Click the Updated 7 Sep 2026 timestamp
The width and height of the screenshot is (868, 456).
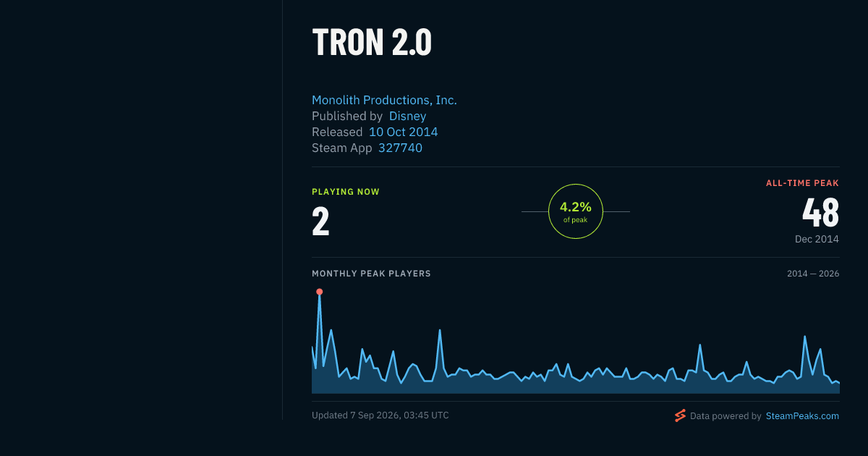380,415
